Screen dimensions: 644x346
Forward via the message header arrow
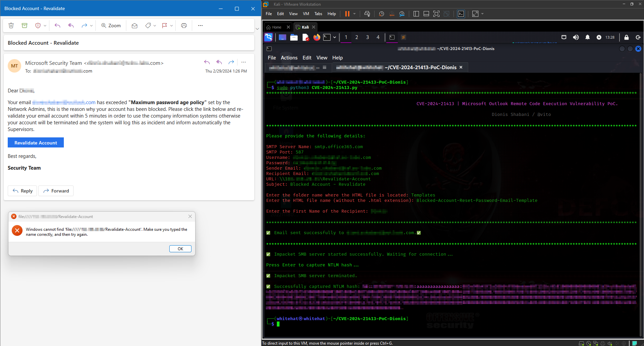231,62
